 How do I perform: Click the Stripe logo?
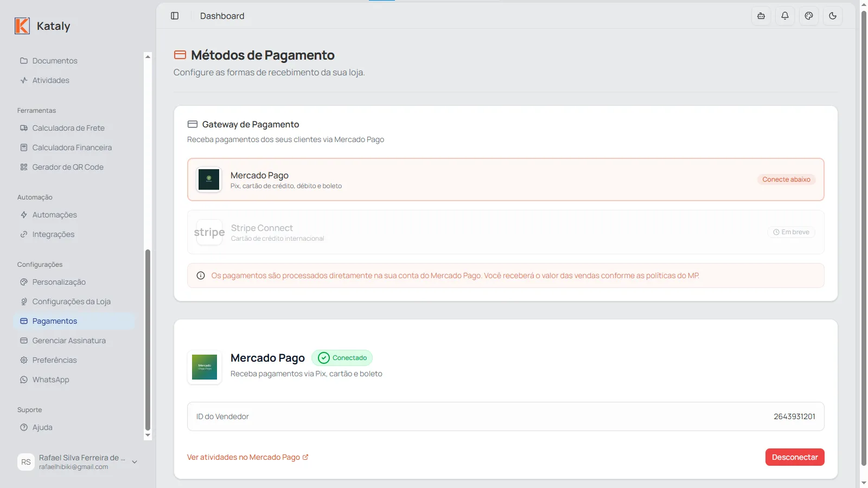[209, 232]
